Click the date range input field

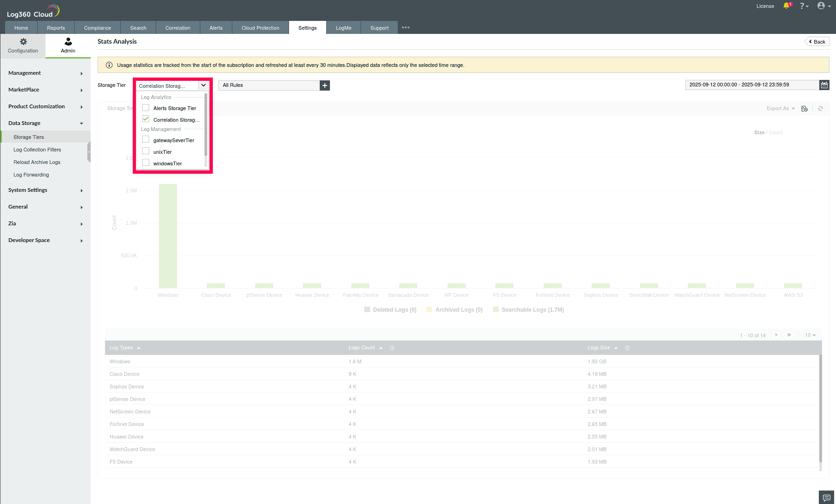point(752,85)
